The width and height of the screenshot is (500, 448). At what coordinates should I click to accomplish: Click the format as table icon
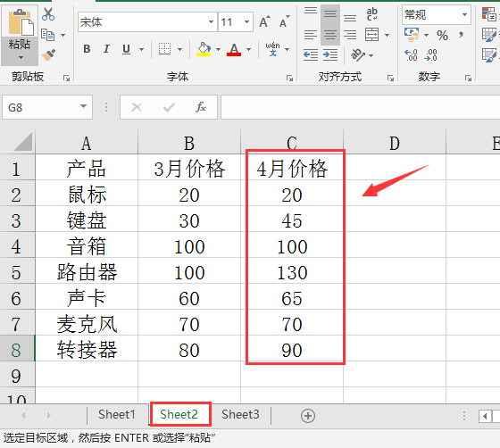[x=489, y=35]
